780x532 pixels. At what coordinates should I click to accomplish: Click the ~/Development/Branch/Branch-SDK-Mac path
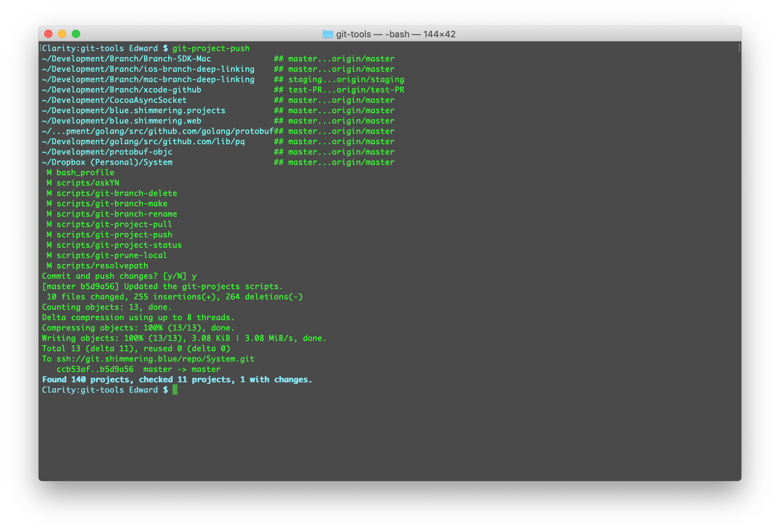[126, 59]
